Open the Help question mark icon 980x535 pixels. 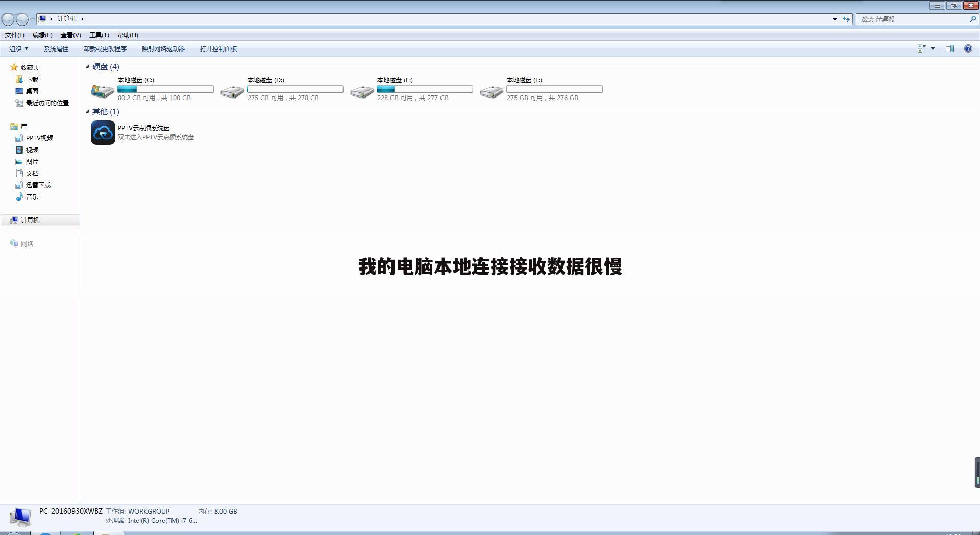[x=968, y=48]
